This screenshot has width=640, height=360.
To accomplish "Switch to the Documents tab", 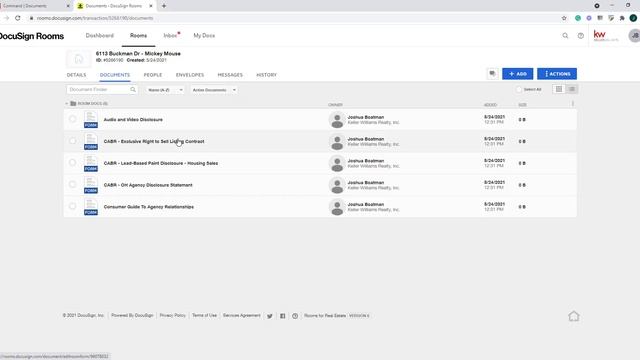I will click(115, 75).
